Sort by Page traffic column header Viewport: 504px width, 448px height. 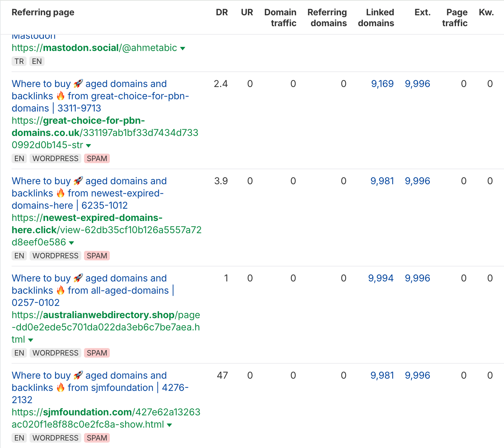[455, 18]
